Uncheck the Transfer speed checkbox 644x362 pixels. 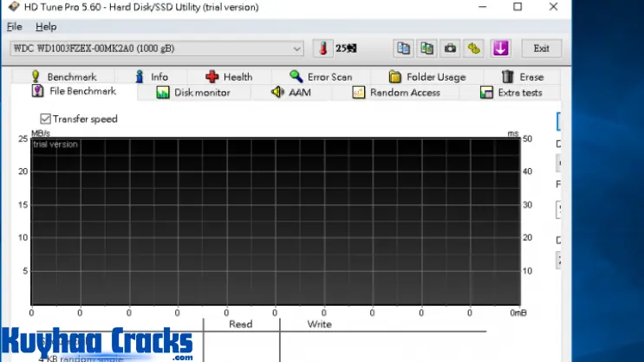tap(45, 119)
